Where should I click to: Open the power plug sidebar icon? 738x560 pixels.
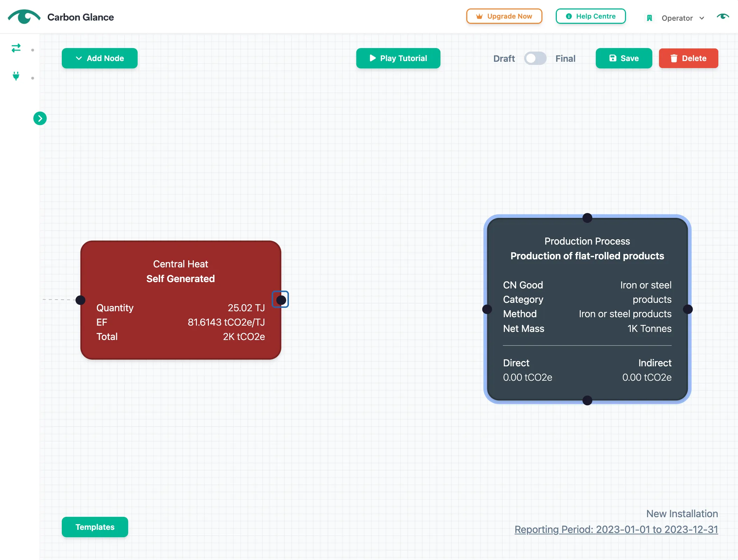pyautogui.click(x=16, y=76)
